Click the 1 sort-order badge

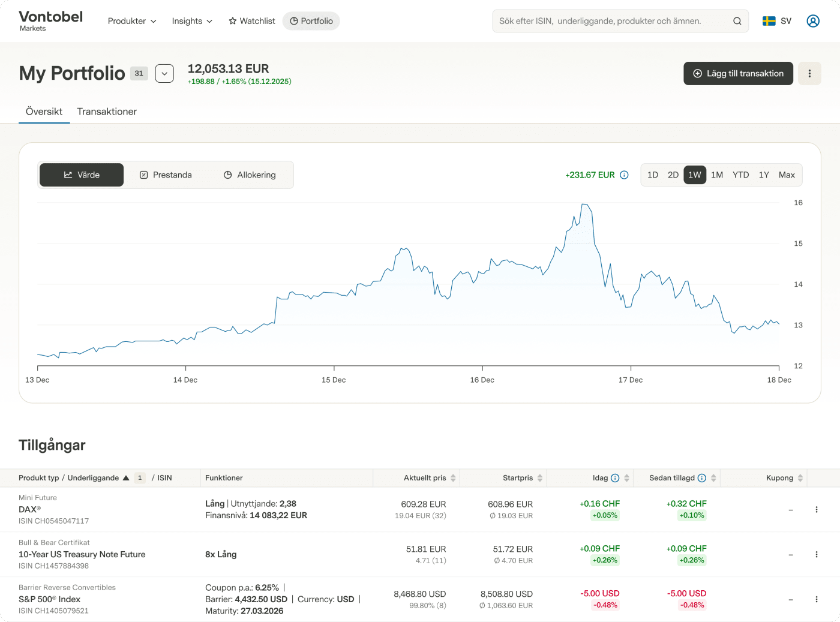tap(140, 478)
